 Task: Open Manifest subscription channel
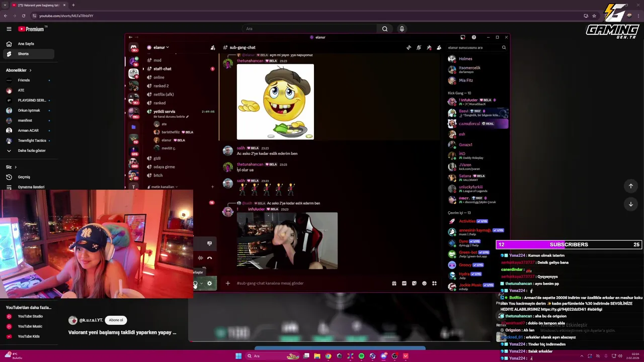tap(25, 120)
